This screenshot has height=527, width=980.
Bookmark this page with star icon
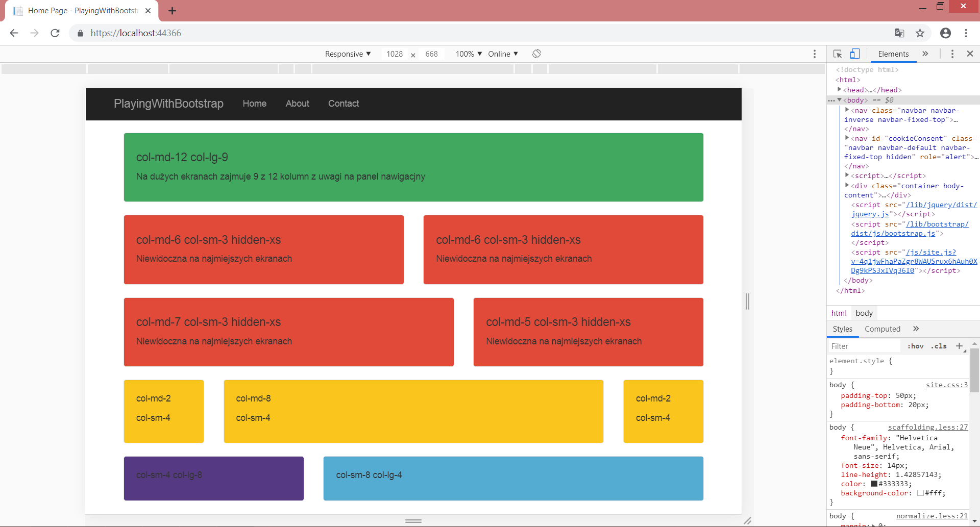click(920, 33)
